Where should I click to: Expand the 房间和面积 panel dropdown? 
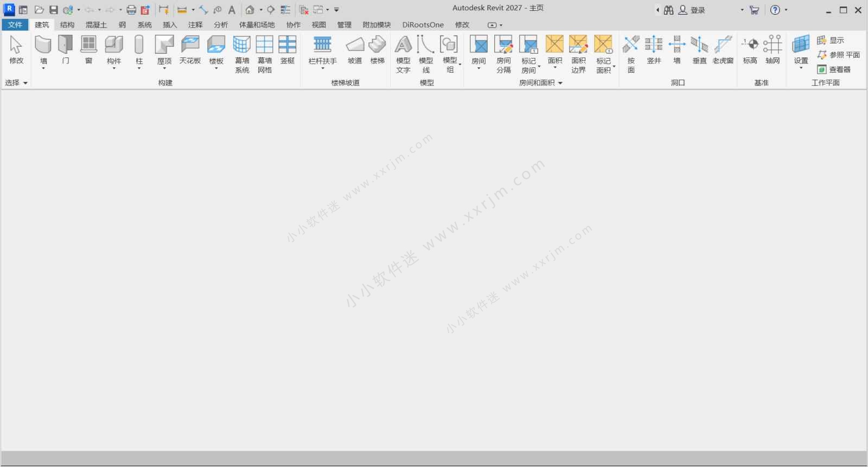click(541, 82)
